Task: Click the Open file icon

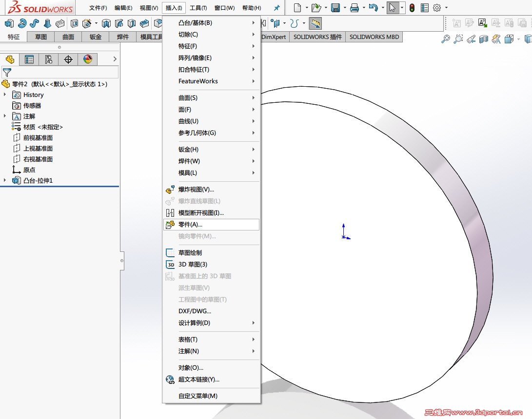Action: (x=316, y=7)
